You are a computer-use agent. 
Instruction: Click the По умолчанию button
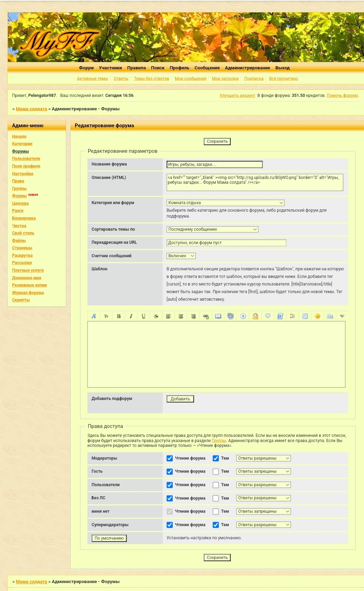point(109,538)
